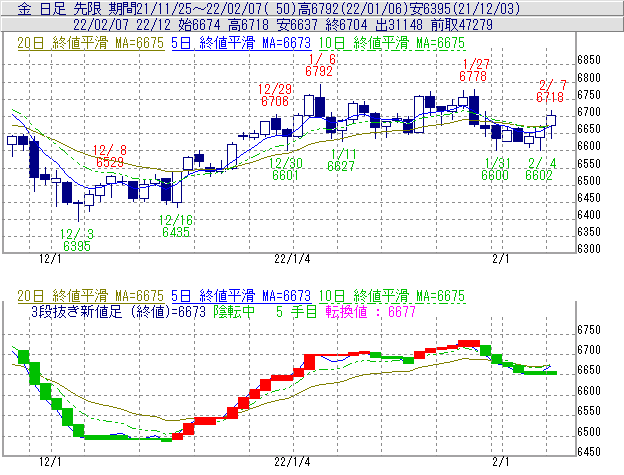Image resolution: width=624 pixels, height=475 pixels.
Task: Click the tall candlestick under 1/6 6792
Action: click(x=320, y=107)
